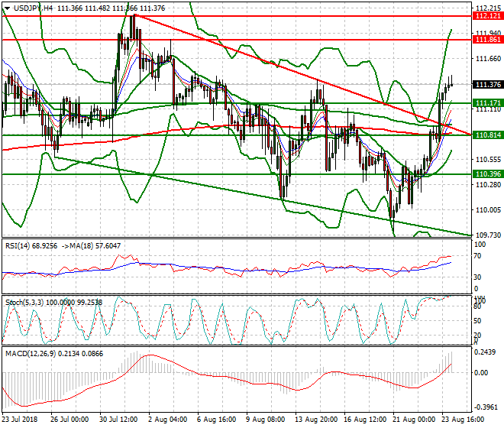Click the 111.660 price scale value
Viewport: 504px width, 428px height.
(488, 59)
